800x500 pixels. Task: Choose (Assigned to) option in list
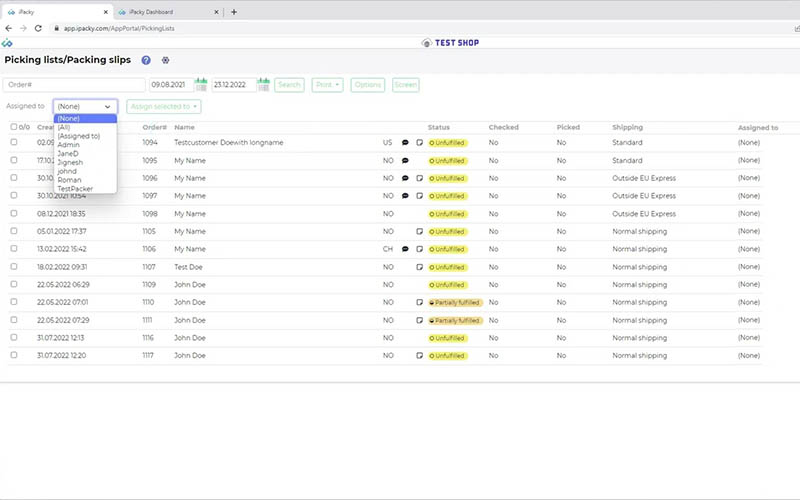pos(85,136)
